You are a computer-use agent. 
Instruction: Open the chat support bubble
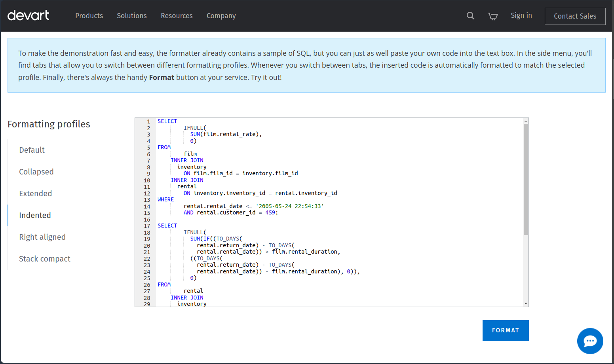pos(590,341)
